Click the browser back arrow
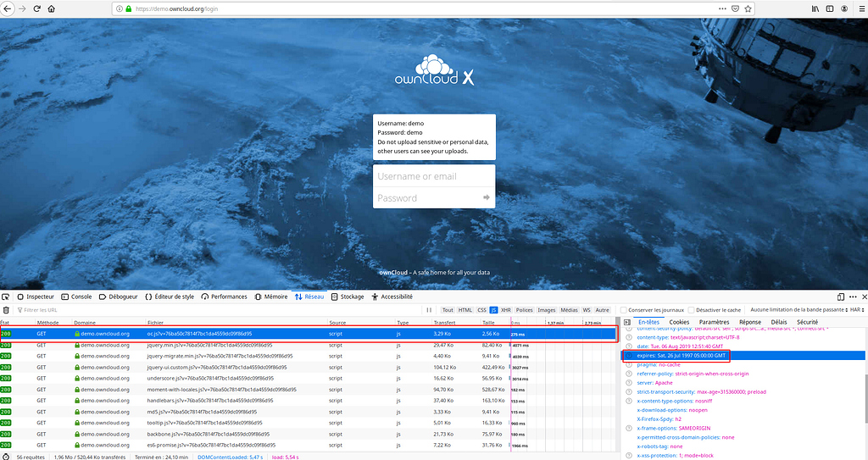The height and width of the screenshot is (460, 868). coord(7,8)
